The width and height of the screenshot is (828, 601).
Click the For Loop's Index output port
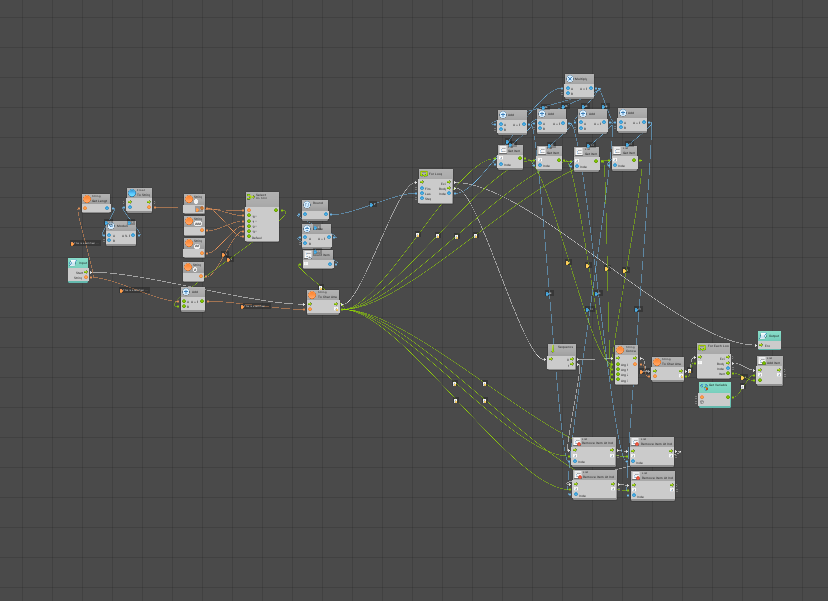coord(449,194)
